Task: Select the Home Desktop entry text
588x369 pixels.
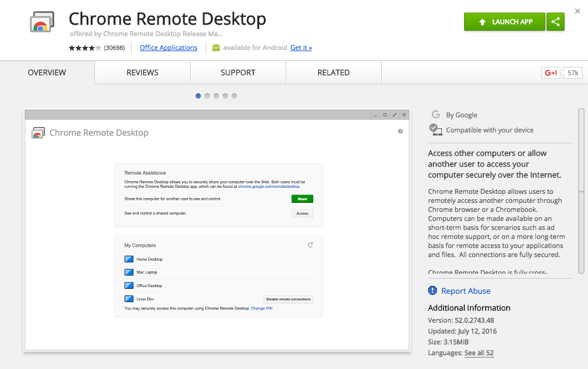Action: point(149,259)
